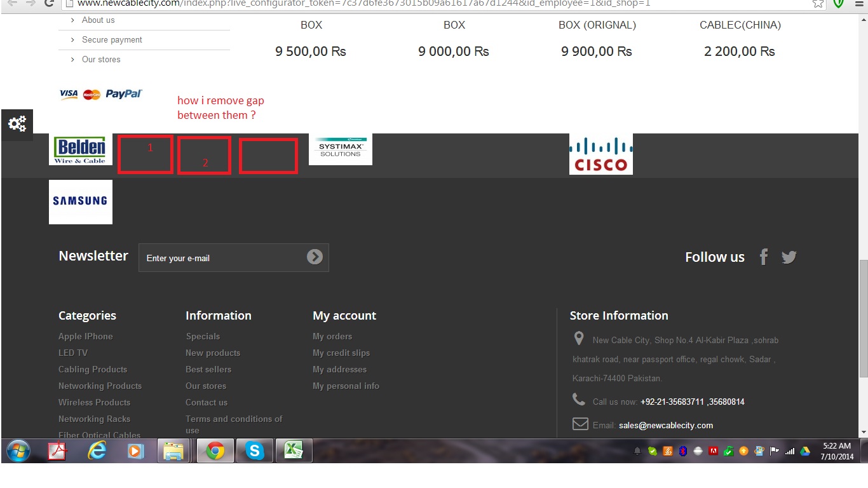Open the Specials information link
The width and height of the screenshot is (868, 488).
(x=203, y=336)
